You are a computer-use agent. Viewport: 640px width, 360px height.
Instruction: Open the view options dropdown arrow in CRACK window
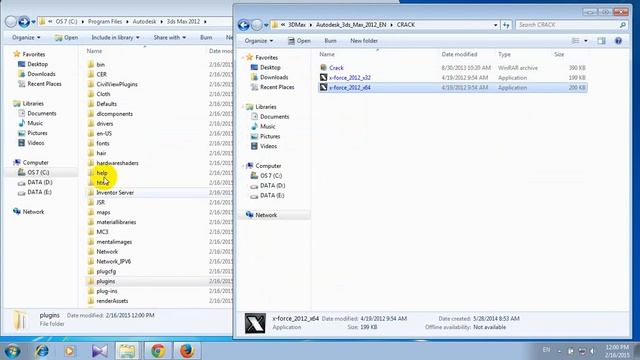[586, 41]
